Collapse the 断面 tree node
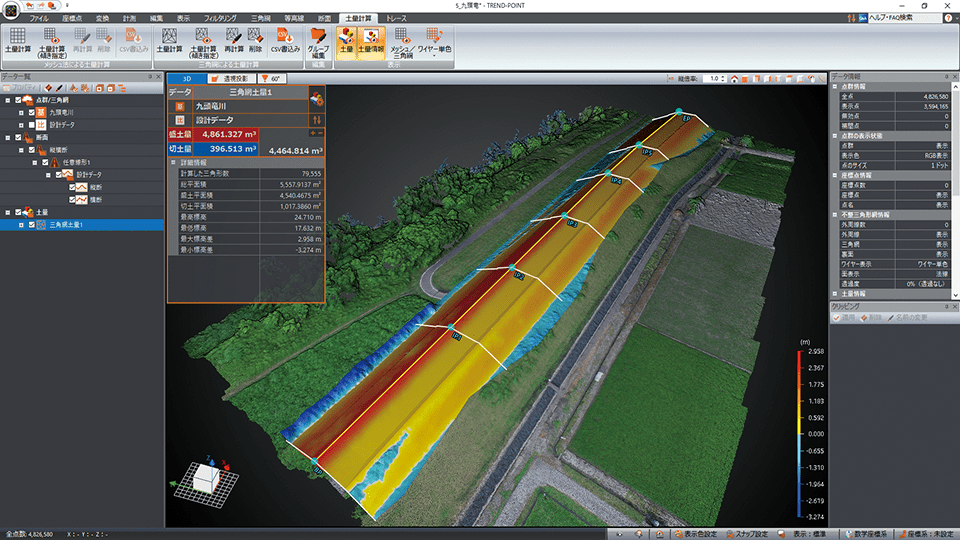 (x=8, y=138)
